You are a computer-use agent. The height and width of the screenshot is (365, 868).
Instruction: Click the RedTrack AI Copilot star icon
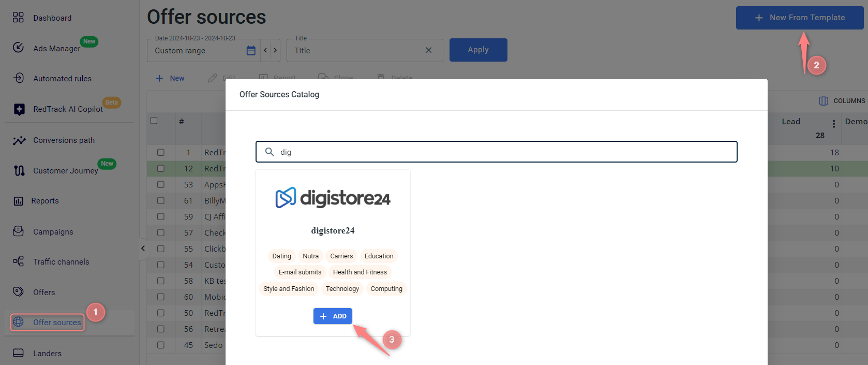coord(19,109)
